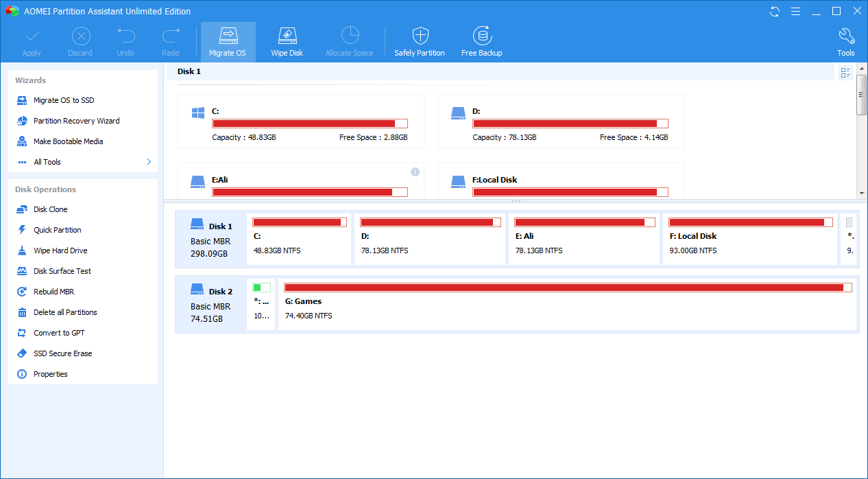
Task: Click Free Space : 2.88GB text
Action: point(374,137)
